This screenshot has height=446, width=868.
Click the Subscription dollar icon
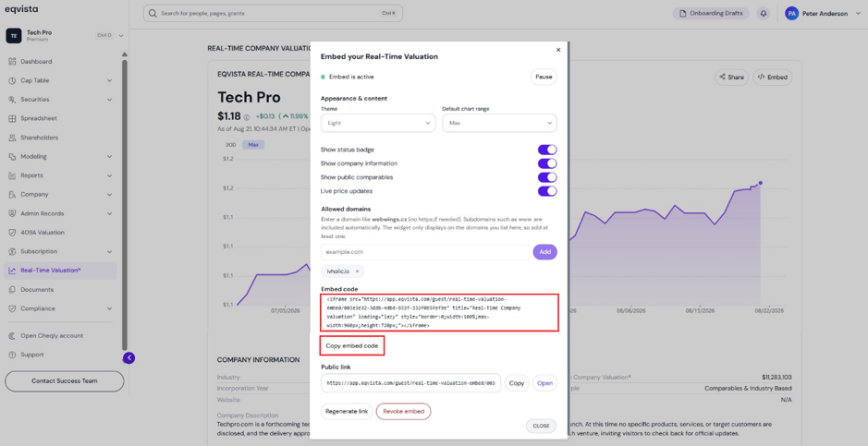click(12, 251)
